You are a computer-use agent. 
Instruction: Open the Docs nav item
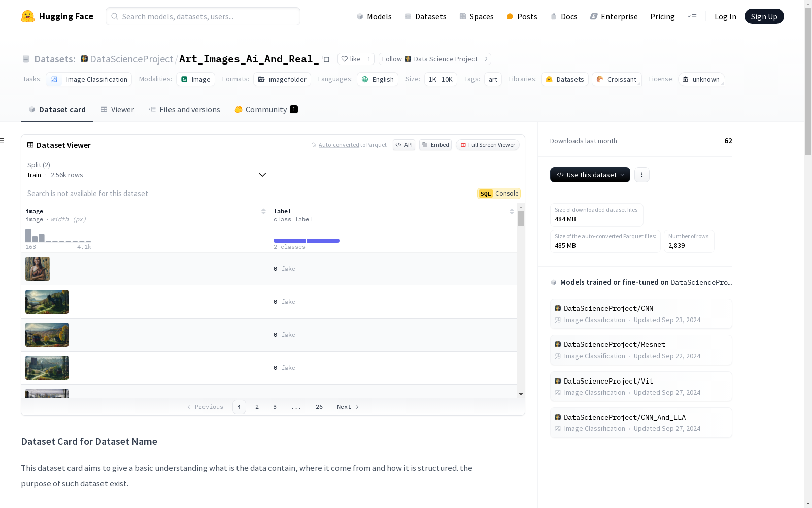coord(564,16)
